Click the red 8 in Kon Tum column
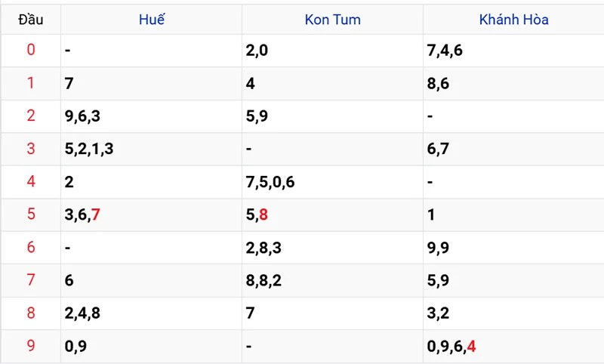The height and width of the screenshot is (364, 604). (263, 215)
